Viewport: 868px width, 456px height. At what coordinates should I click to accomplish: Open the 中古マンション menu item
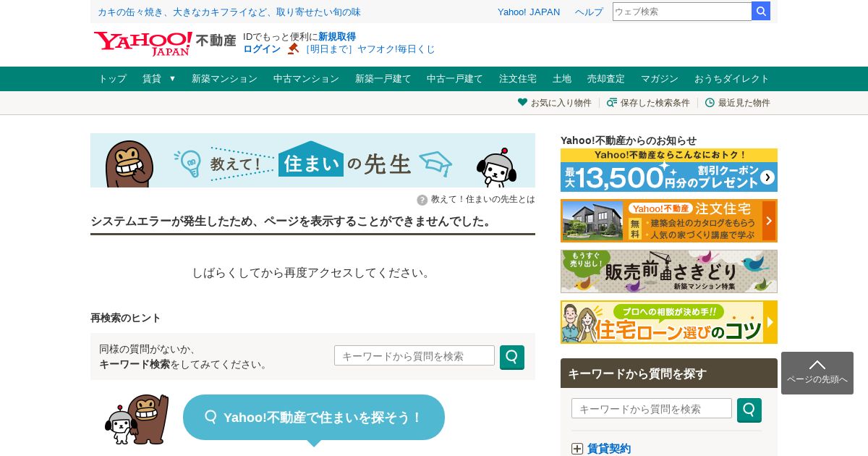(x=306, y=79)
